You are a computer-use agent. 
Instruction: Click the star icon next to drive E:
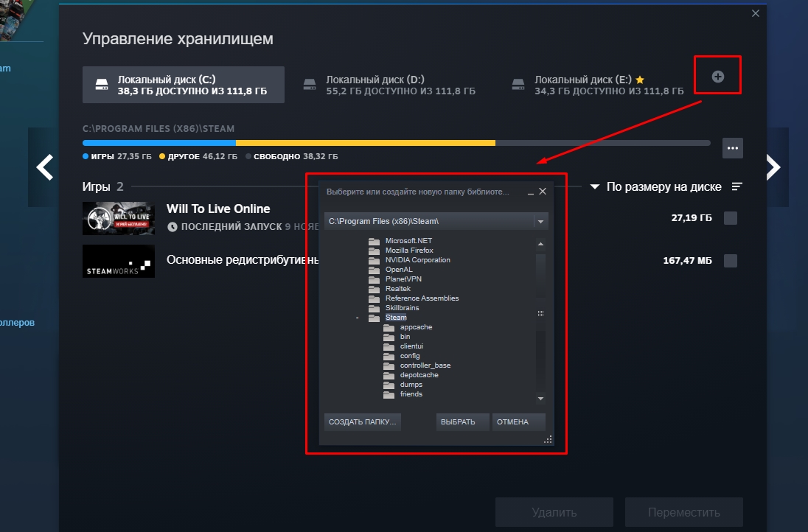(640, 80)
